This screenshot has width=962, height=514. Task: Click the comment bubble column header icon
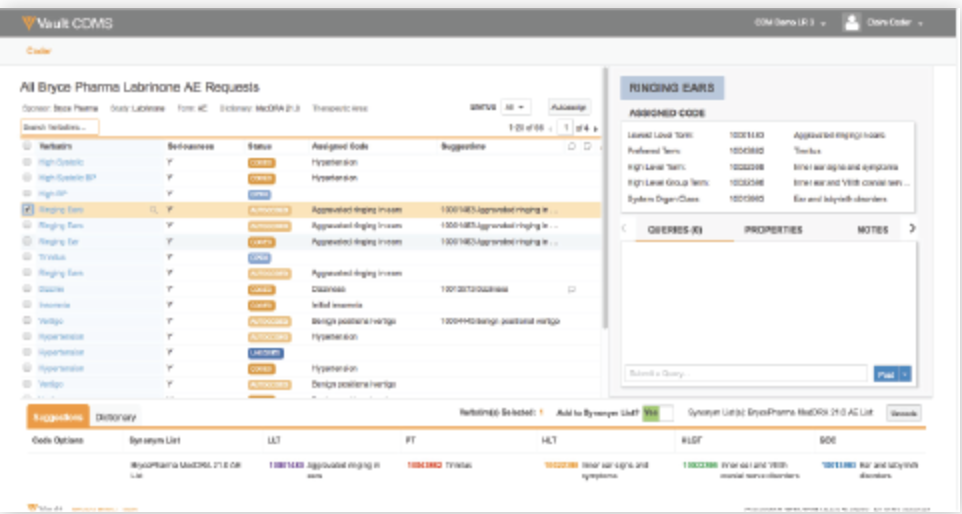[572, 147]
